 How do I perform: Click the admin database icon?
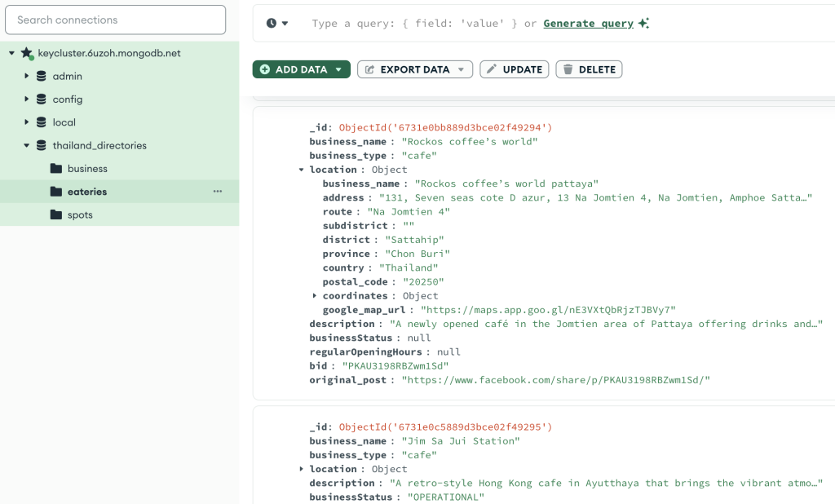coord(41,76)
